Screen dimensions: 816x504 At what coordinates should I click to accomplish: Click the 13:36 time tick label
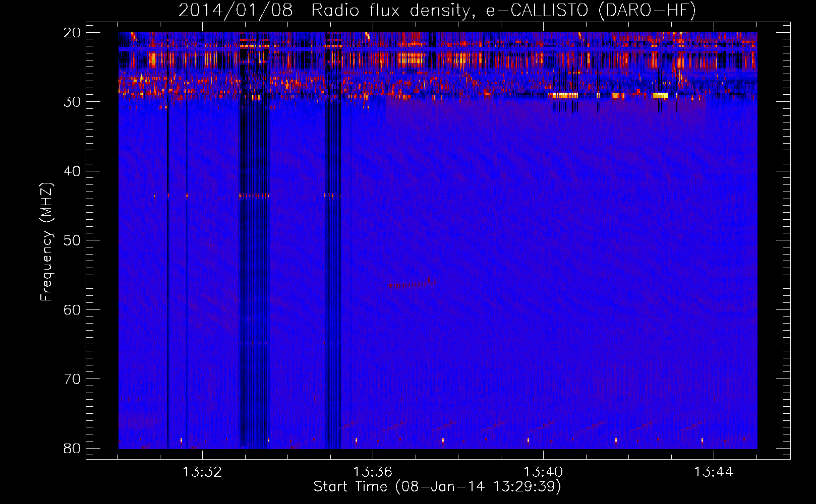373,472
